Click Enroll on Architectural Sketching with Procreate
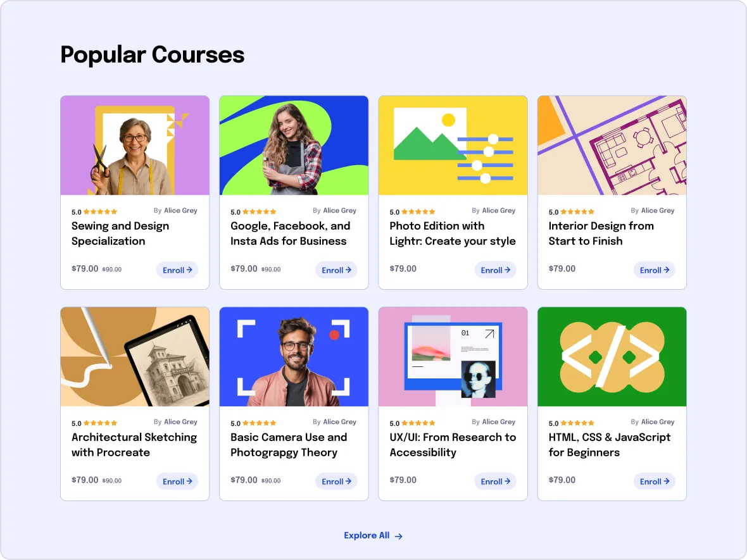The image size is (747, 560). [x=177, y=482]
